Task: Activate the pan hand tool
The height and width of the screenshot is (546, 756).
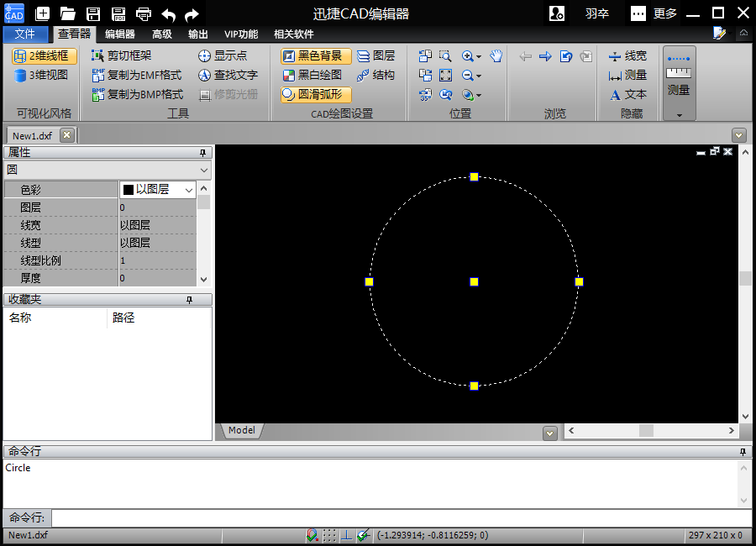Action: 496,56
